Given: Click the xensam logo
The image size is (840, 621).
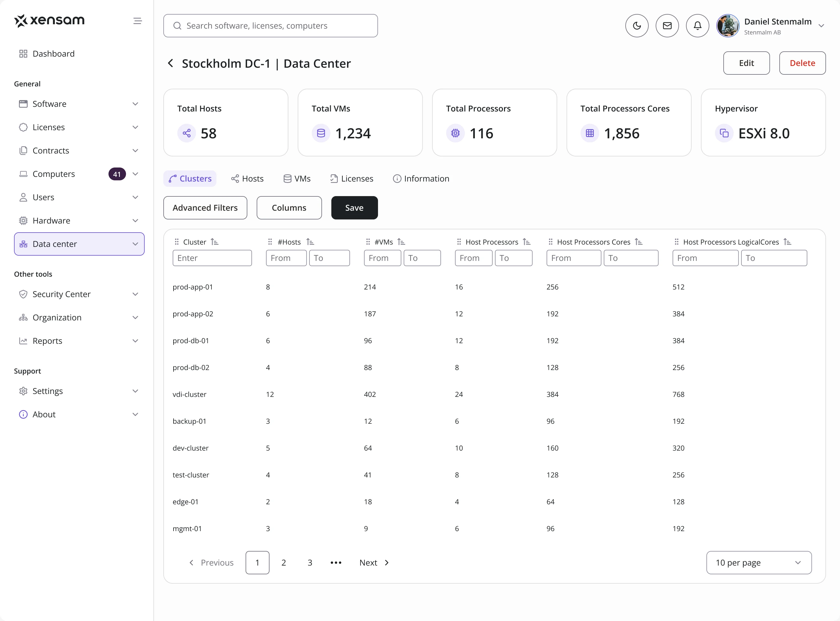Looking at the screenshot, I should (x=49, y=21).
